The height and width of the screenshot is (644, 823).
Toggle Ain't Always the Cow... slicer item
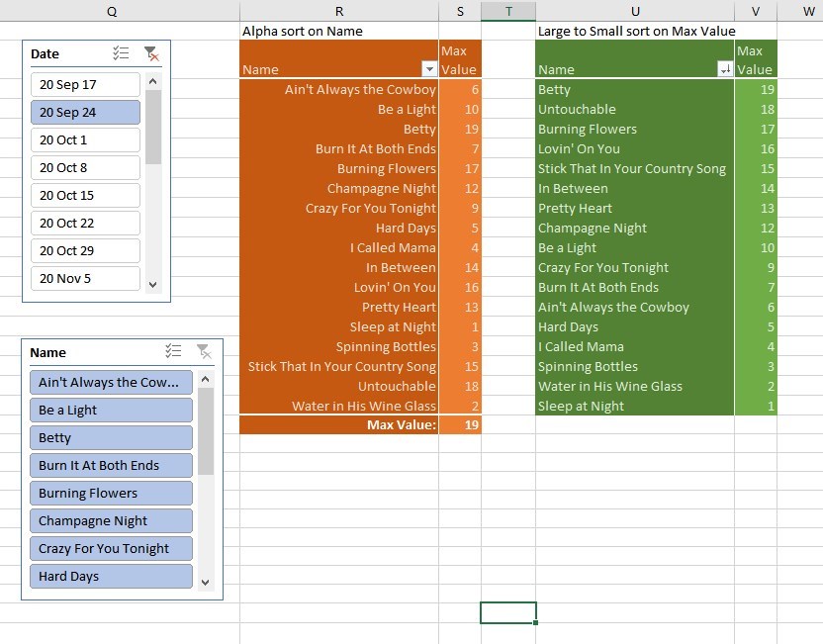point(111,382)
